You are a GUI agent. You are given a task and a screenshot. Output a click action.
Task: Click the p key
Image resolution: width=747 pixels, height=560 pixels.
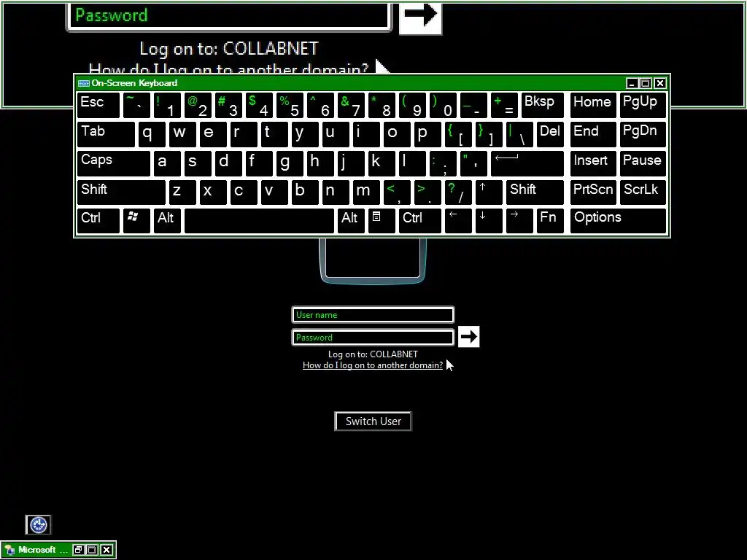pos(427,134)
